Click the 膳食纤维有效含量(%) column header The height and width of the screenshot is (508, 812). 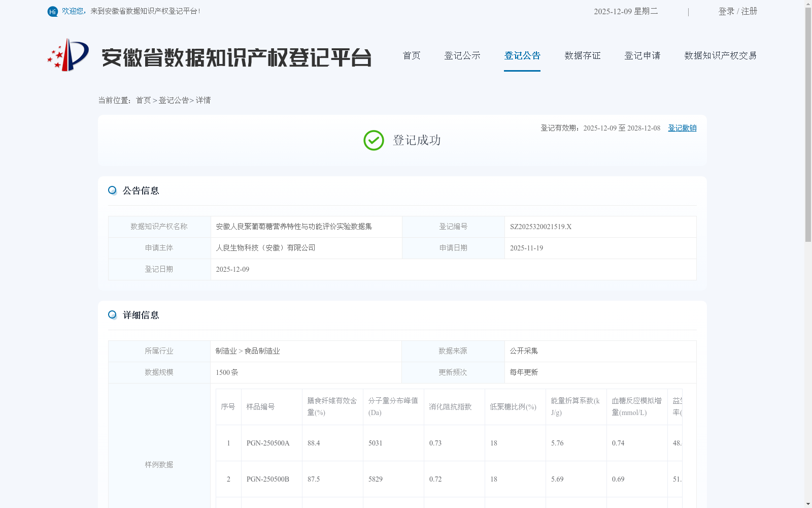332,407
